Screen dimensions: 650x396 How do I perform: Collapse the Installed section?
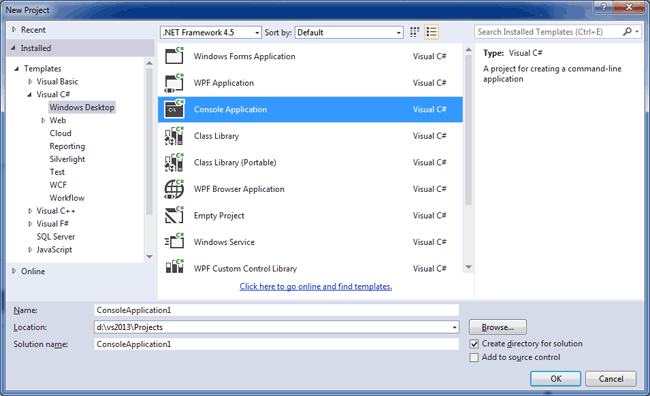point(13,48)
